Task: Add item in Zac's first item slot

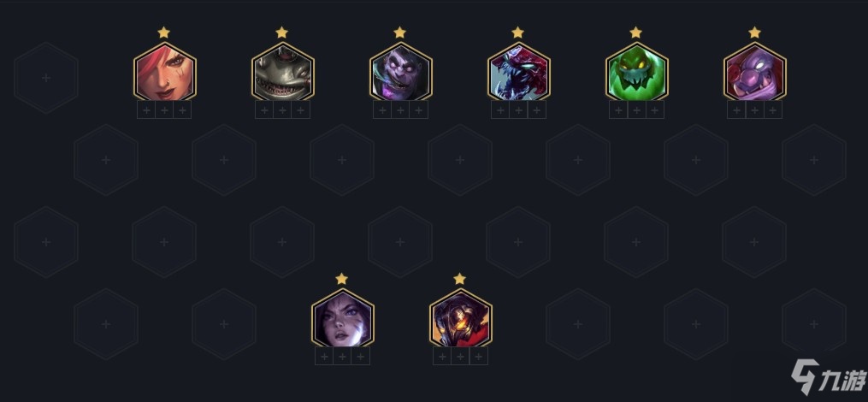Action: pos(618,109)
